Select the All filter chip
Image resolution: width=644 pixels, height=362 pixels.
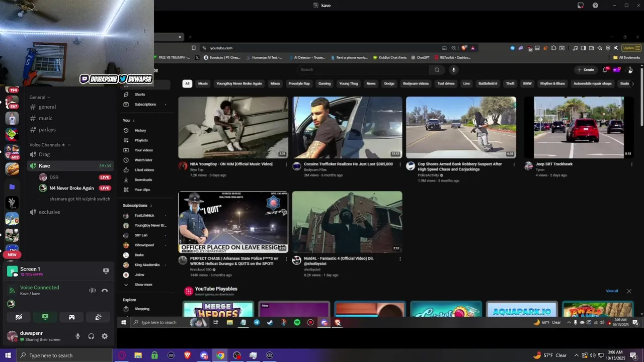(187, 83)
